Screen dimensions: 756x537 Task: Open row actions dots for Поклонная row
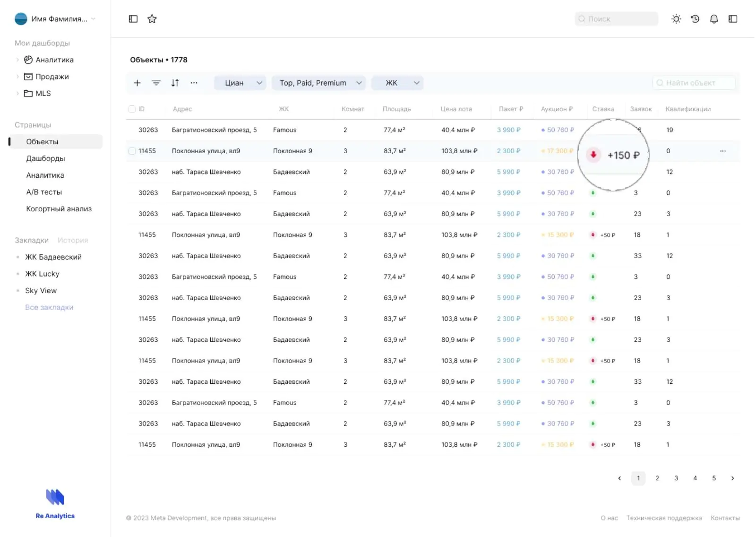point(723,151)
